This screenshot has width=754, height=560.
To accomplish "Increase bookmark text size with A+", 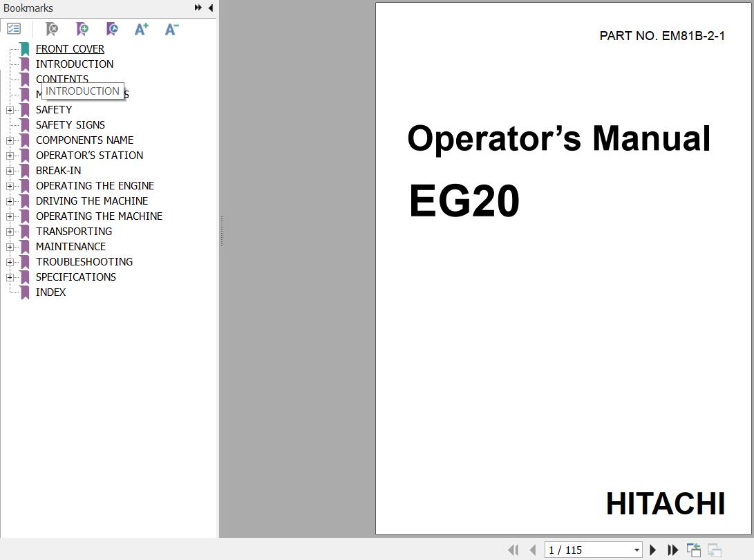I will [142, 29].
